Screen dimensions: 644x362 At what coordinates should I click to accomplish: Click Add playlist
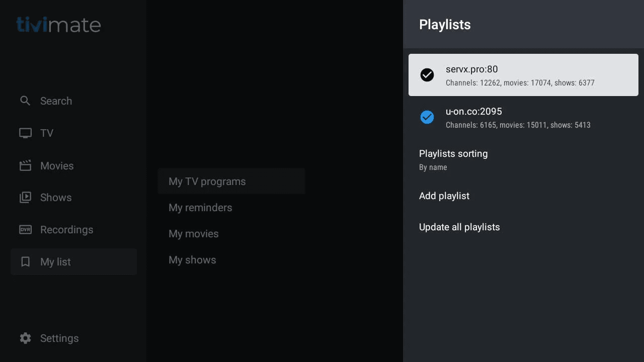click(444, 196)
